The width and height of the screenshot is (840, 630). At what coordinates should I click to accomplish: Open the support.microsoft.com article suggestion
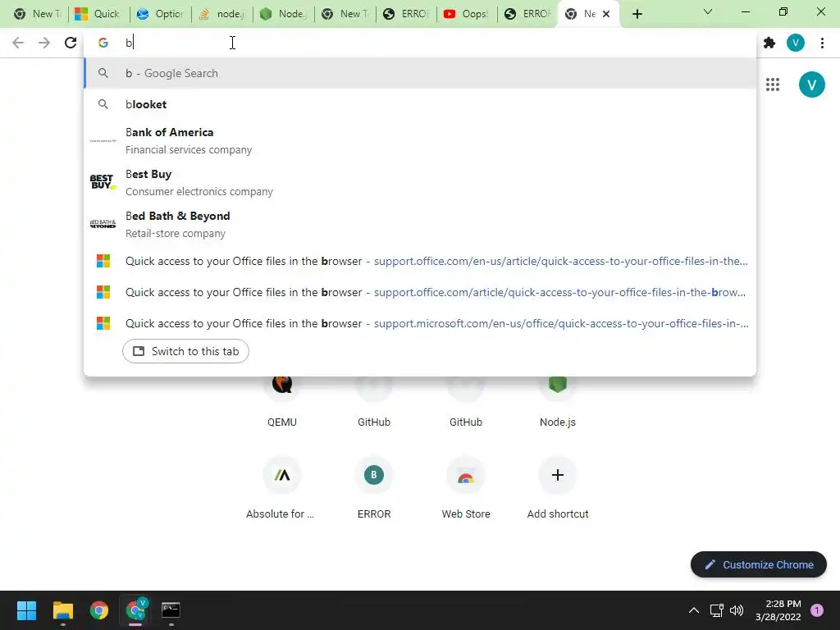click(x=420, y=323)
